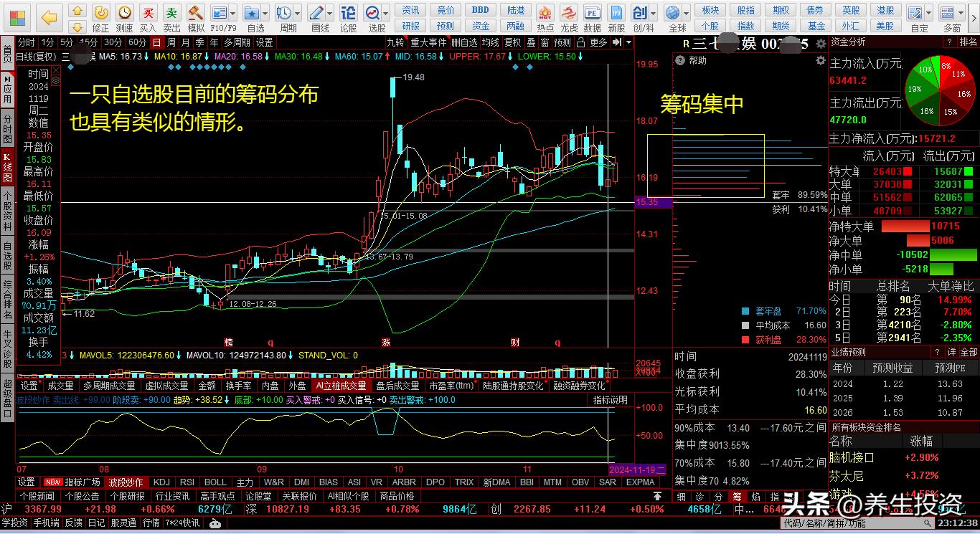Click the 指标说明 button

tap(610, 400)
